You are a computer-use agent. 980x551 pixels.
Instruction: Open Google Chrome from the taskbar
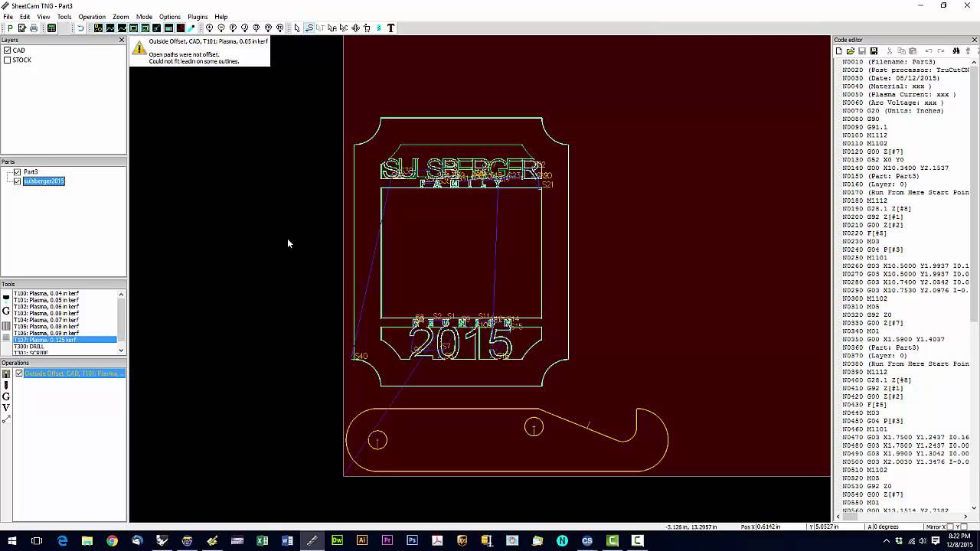pyautogui.click(x=113, y=540)
